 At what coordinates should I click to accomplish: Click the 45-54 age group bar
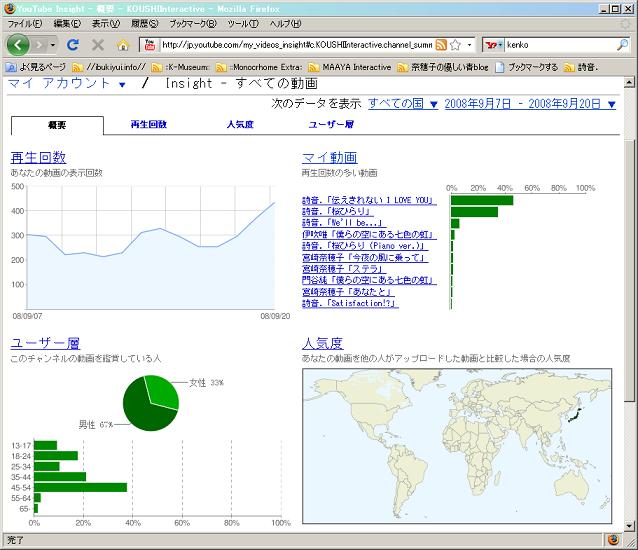(x=81, y=487)
